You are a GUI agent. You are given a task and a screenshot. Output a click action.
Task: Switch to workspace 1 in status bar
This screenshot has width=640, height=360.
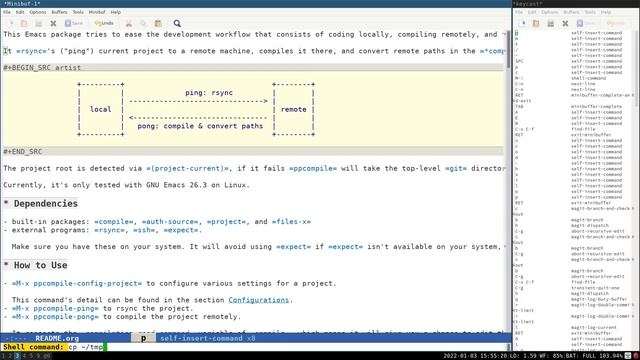pos(4,356)
